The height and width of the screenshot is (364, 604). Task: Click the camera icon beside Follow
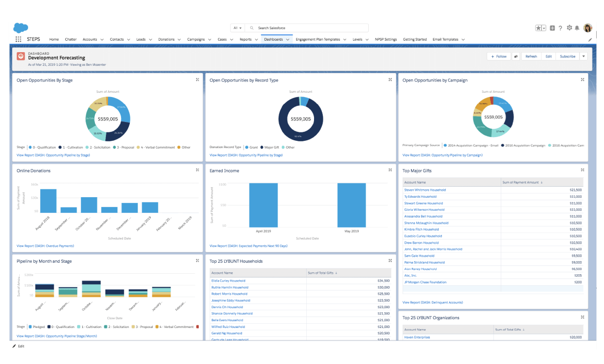tap(516, 56)
